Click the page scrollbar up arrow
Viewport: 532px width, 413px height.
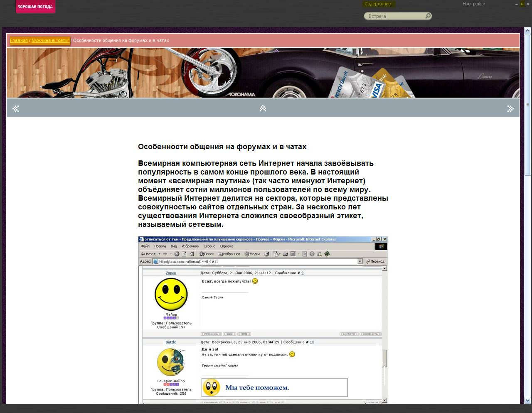point(527,31)
